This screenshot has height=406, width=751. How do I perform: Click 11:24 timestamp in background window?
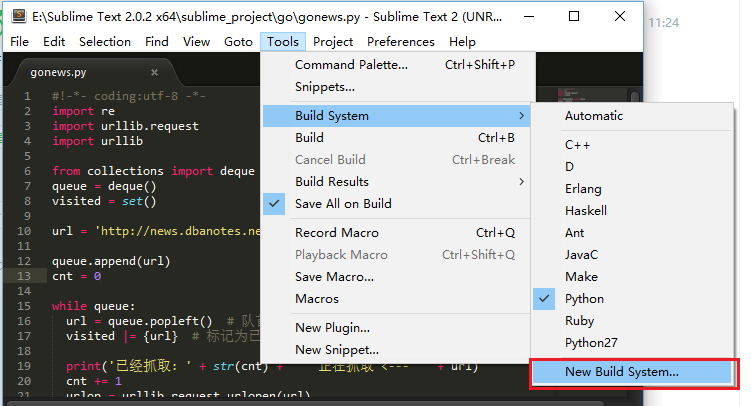pyautogui.click(x=663, y=23)
